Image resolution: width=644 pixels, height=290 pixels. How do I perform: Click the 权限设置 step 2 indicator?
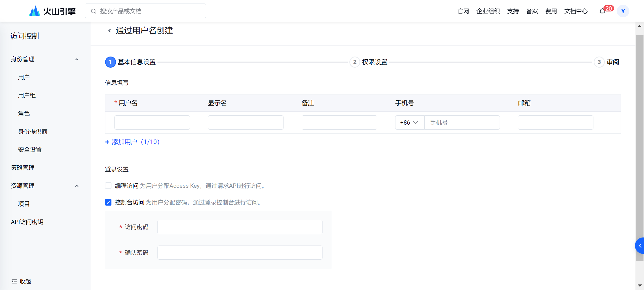[355, 62]
